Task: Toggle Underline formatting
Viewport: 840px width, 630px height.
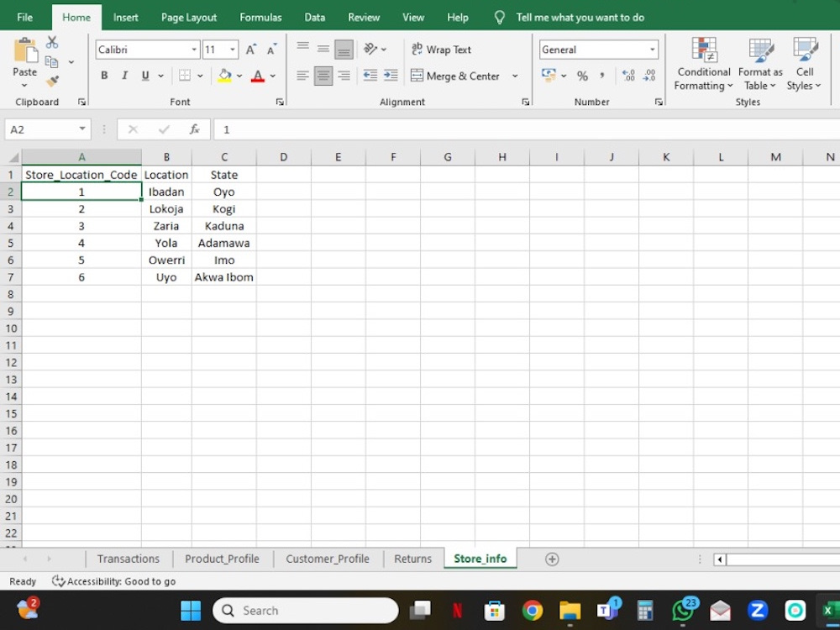Action: [x=144, y=76]
